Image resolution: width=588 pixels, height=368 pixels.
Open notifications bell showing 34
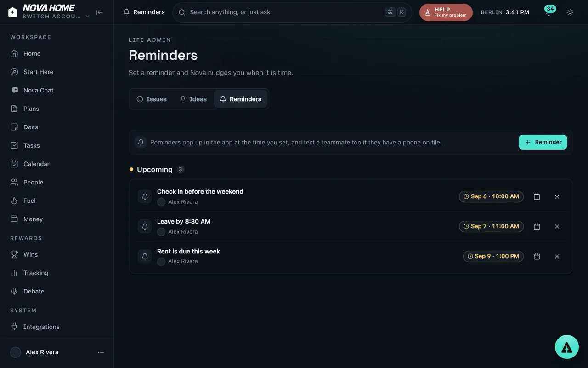[548, 12]
